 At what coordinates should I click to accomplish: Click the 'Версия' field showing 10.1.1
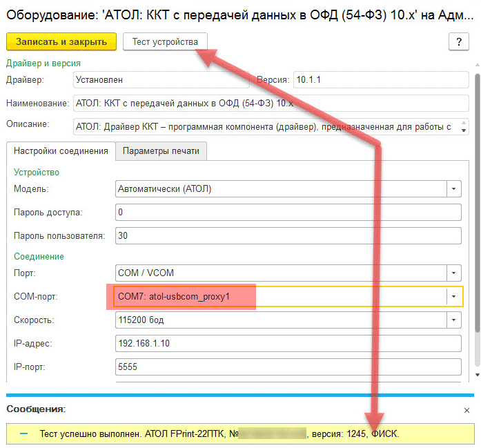381,80
